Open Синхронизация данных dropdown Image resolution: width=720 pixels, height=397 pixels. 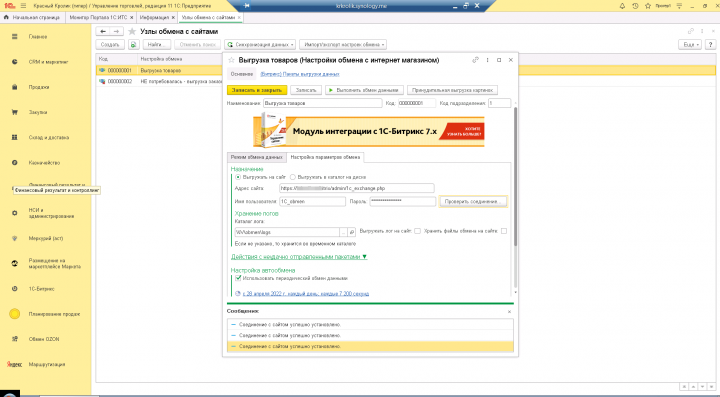[260, 45]
